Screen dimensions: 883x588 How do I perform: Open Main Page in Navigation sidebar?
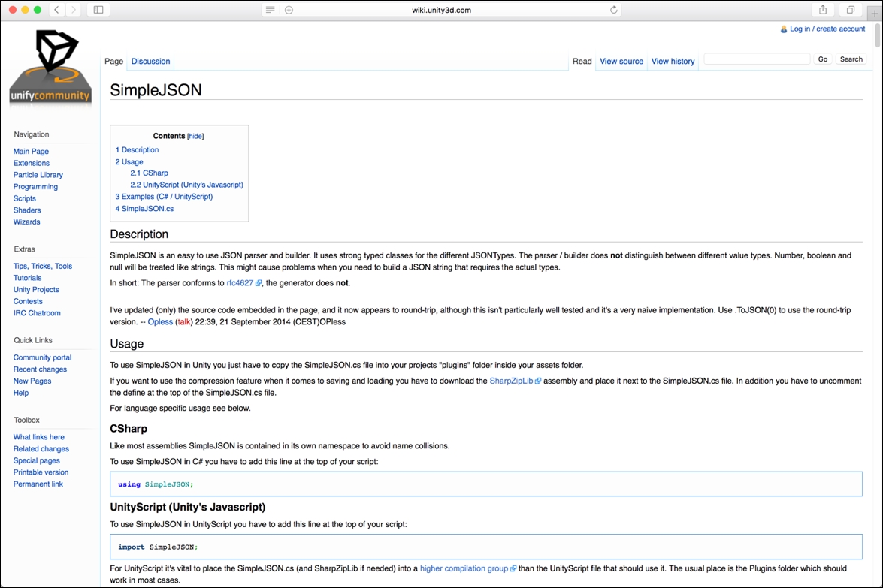click(x=31, y=152)
